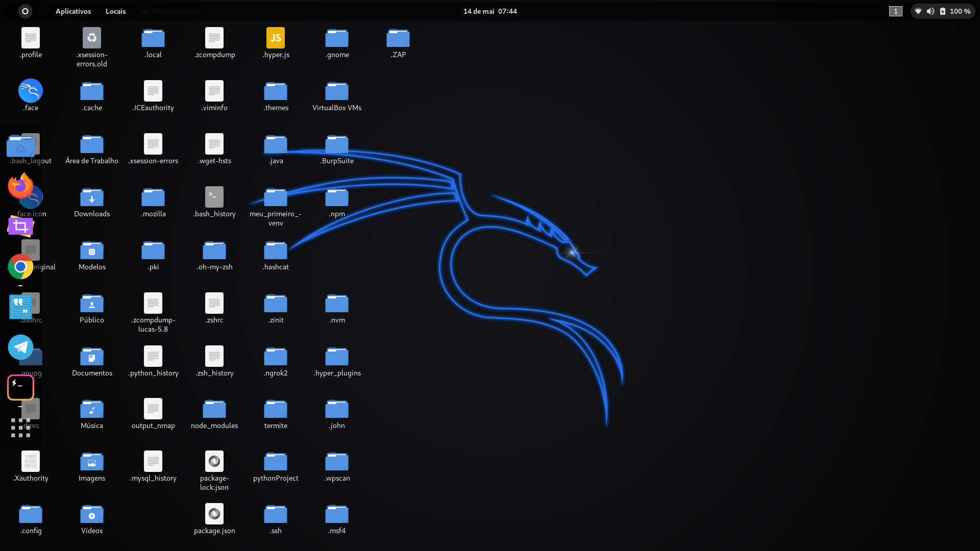Select the .oh-my-zsh folder
980x551 pixels.
pyautogui.click(x=214, y=250)
